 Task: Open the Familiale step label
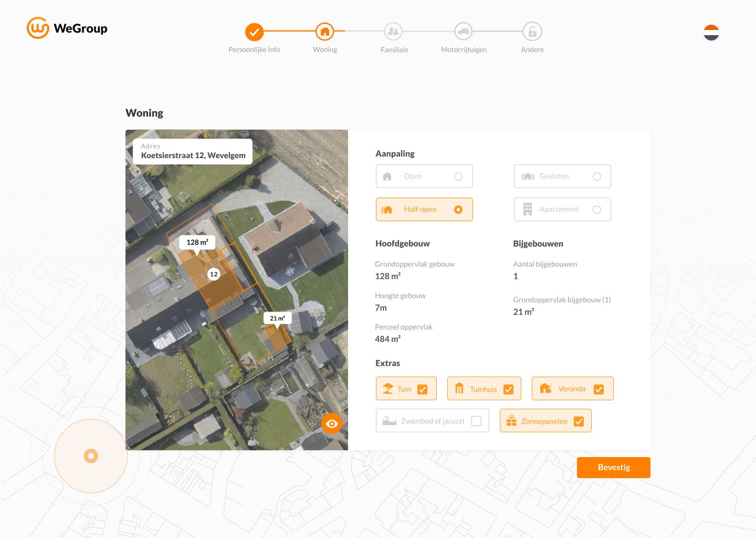pyautogui.click(x=394, y=50)
